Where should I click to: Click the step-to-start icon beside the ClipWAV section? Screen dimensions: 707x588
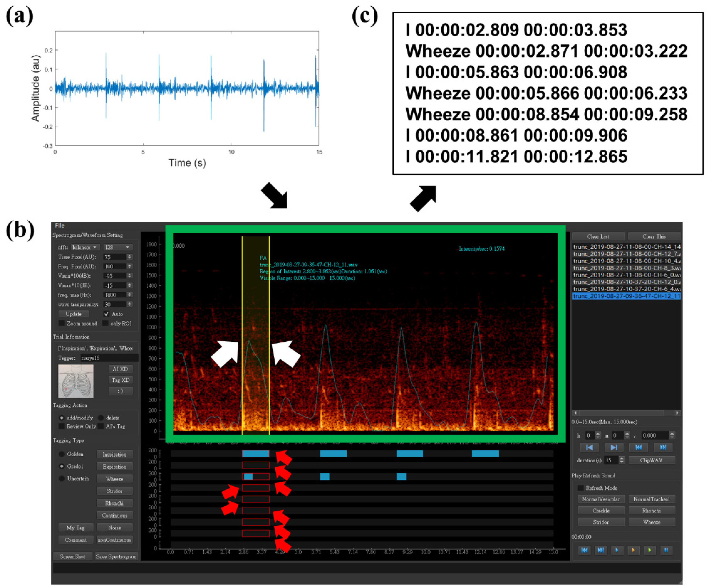pos(589,447)
